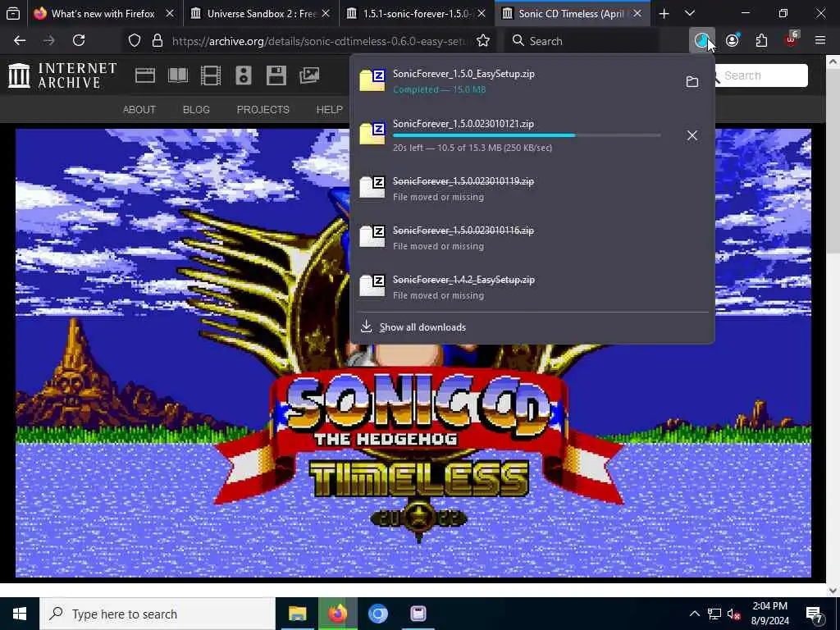Open tracking protection shield icon
Screen dimensions: 840x630
135,41
